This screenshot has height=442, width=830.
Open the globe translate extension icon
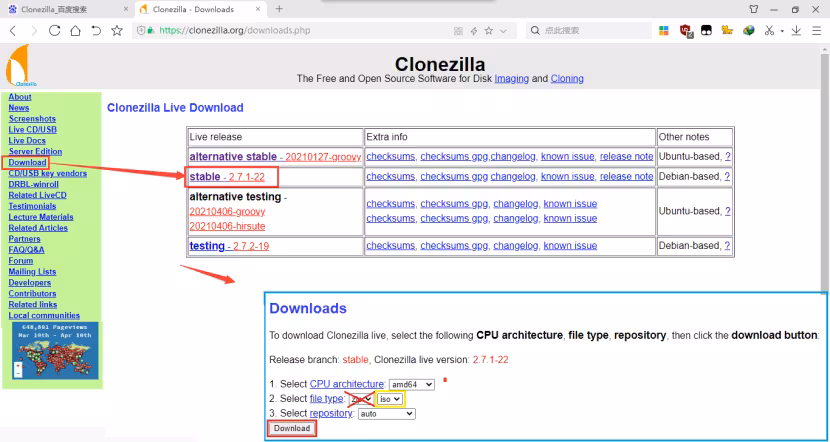(748, 31)
